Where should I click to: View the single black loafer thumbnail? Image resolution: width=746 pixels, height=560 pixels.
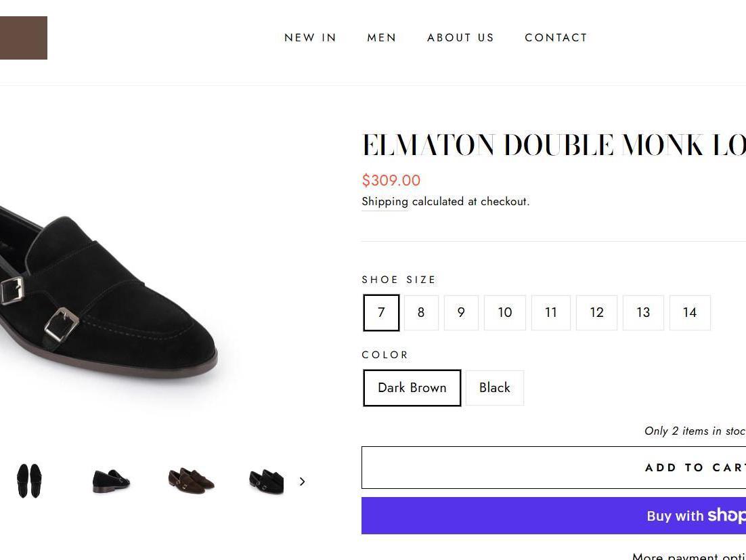(x=111, y=481)
